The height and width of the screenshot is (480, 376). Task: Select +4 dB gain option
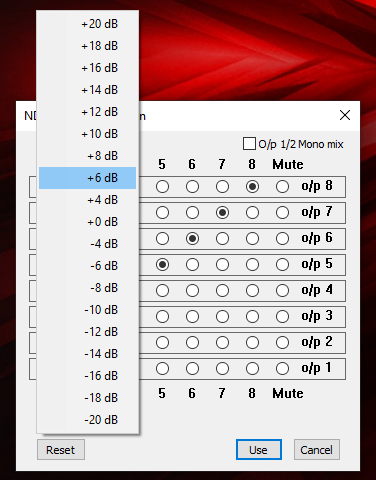[x=87, y=200]
